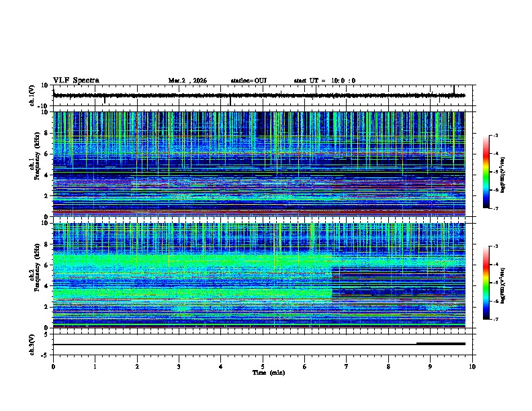Click time axis tick label "5"
This screenshot has height=411, width=532.
[x=263, y=367]
